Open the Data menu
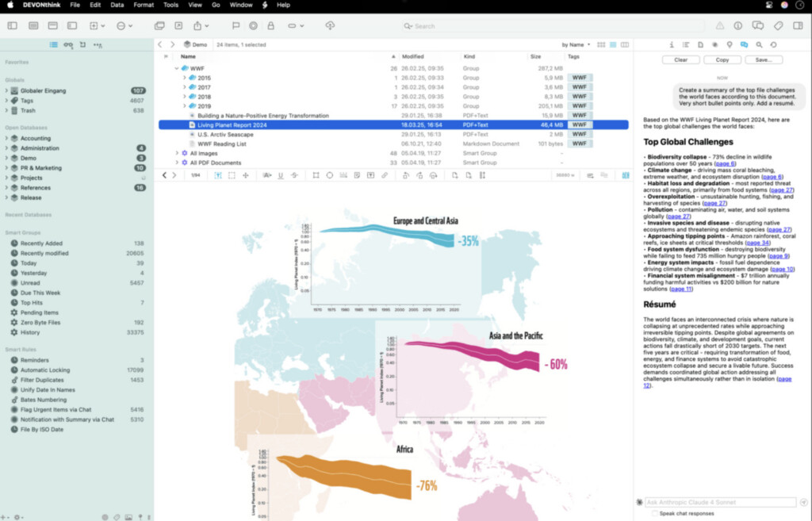Image resolution: width=812 pixels, height=521 pixels. coord(117,6)
